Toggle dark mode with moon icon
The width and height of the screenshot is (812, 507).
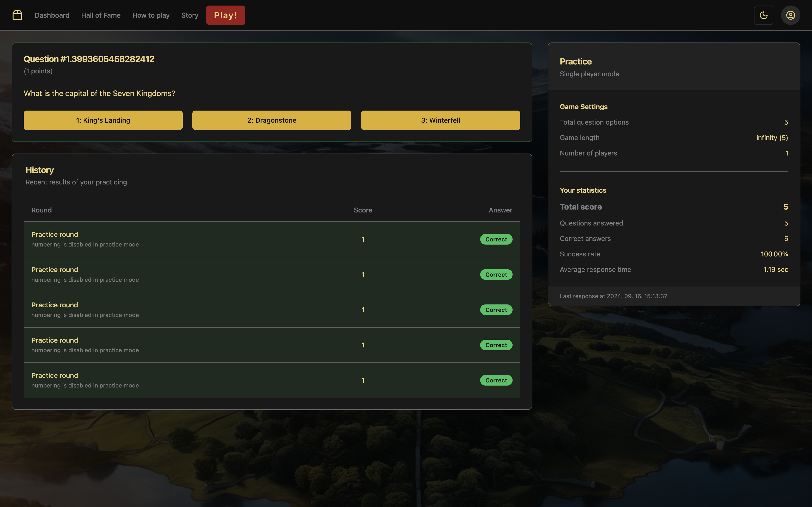pyautogui.click(x=763, y=15)
